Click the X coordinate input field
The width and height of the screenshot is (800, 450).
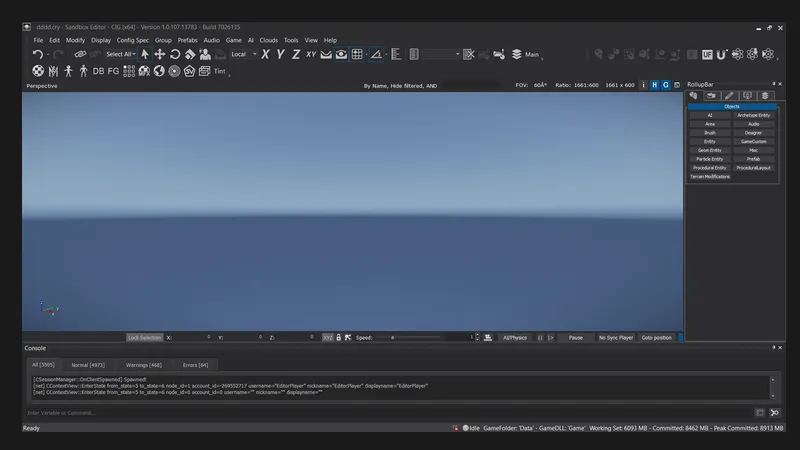[192, 338]
